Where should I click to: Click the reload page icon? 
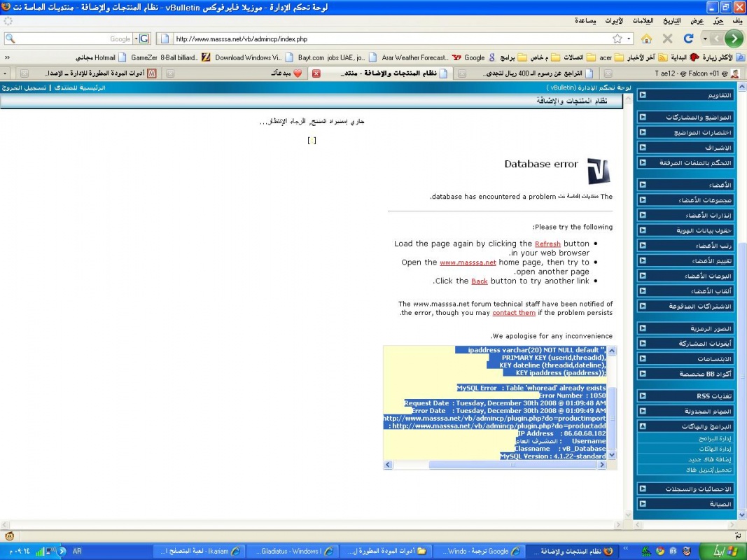[688, 38]
